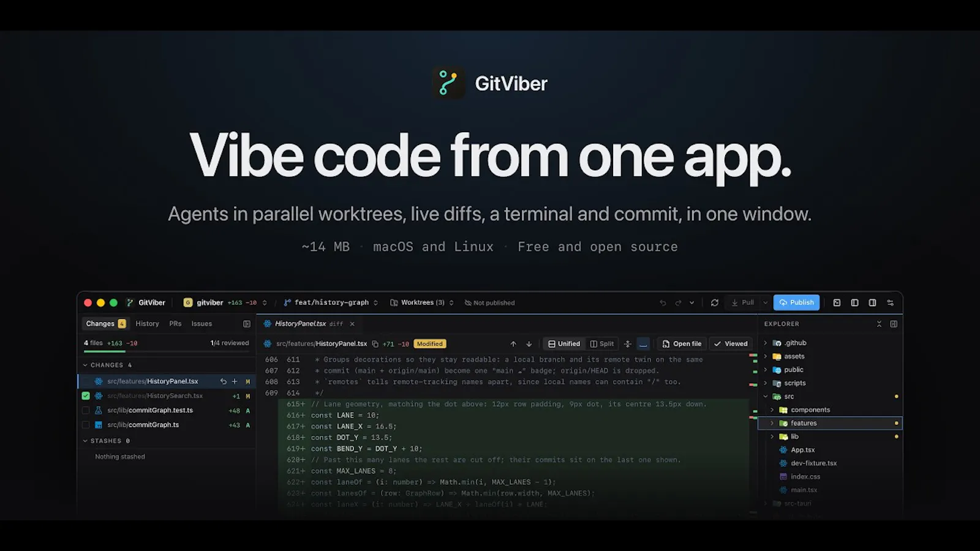The image size is (980, 551).
Task: Uncheck the HistorySearch.tsx checkbox
Action: pyautogui.click(x=86, y=396)
